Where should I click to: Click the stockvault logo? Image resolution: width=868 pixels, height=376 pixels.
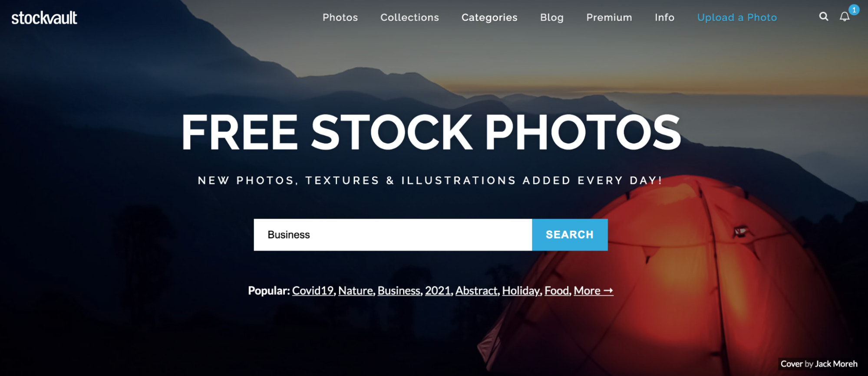tap(44, 18)
